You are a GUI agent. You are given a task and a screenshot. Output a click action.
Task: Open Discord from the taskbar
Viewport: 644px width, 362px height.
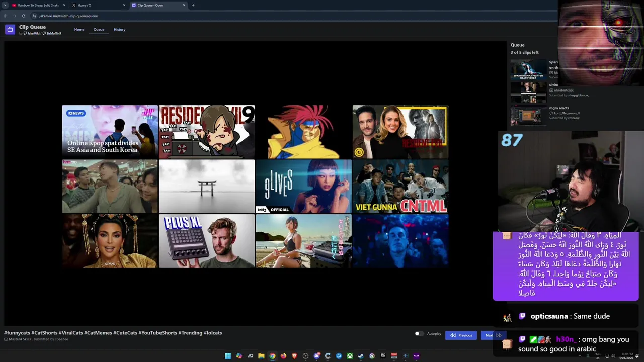pos(317,356)
